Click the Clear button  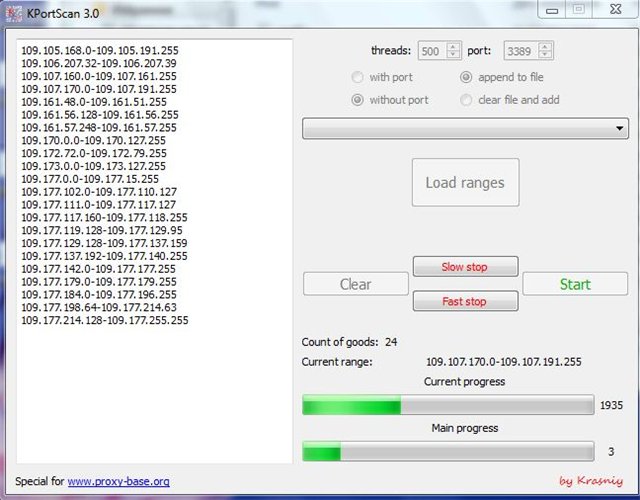[355, 284]
